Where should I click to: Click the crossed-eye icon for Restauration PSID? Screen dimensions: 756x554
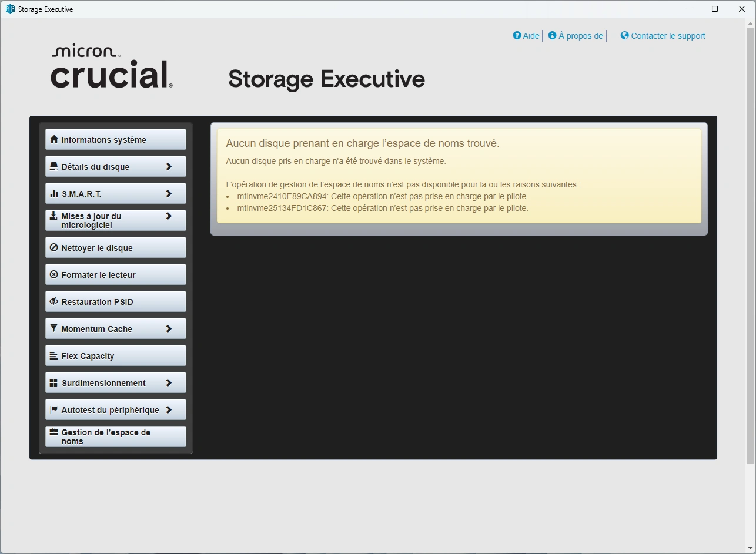54,301
